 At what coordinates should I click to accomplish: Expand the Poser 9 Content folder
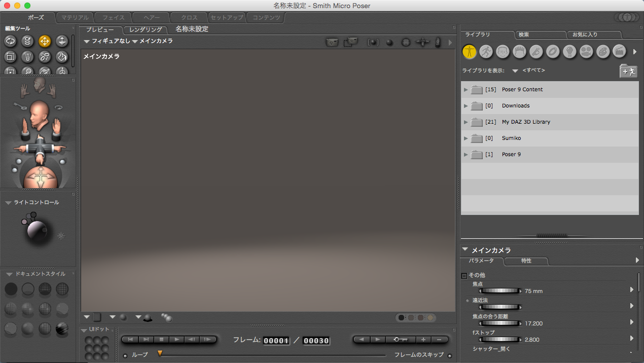466,90
